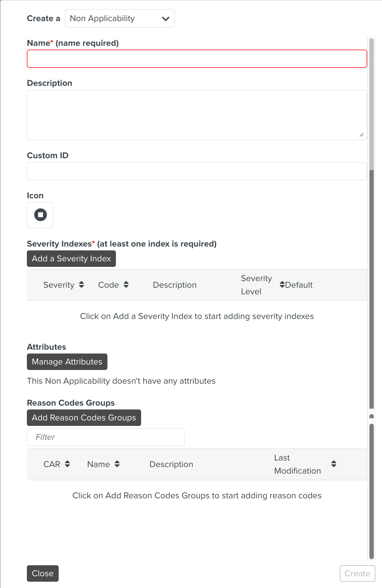Viewport: 382px width, 588px height.
Task: Select the Custom ID field
Action: (197, 171)
